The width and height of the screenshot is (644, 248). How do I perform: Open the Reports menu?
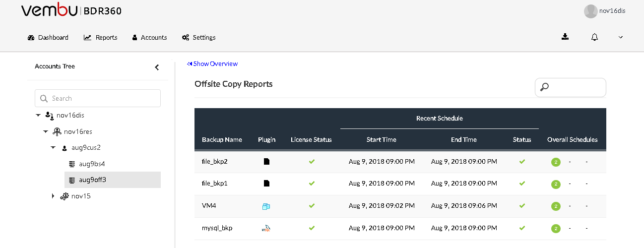[x=101, y=37]
